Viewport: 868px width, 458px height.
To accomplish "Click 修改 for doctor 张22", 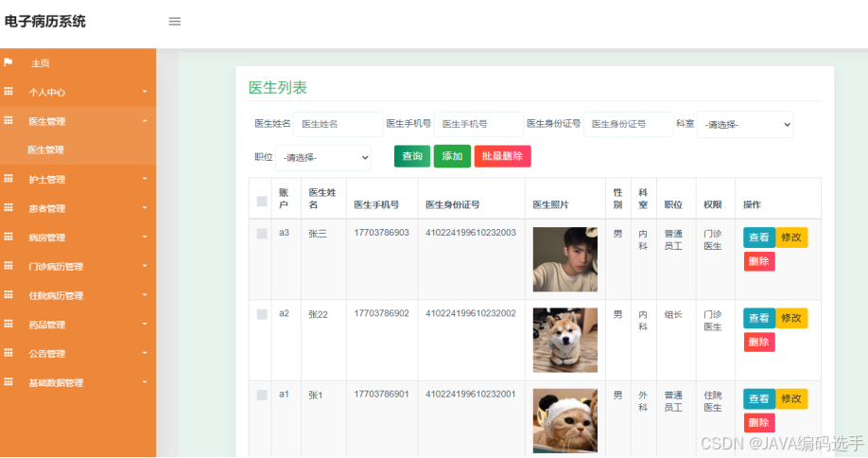I will click(x=791, y=319).
